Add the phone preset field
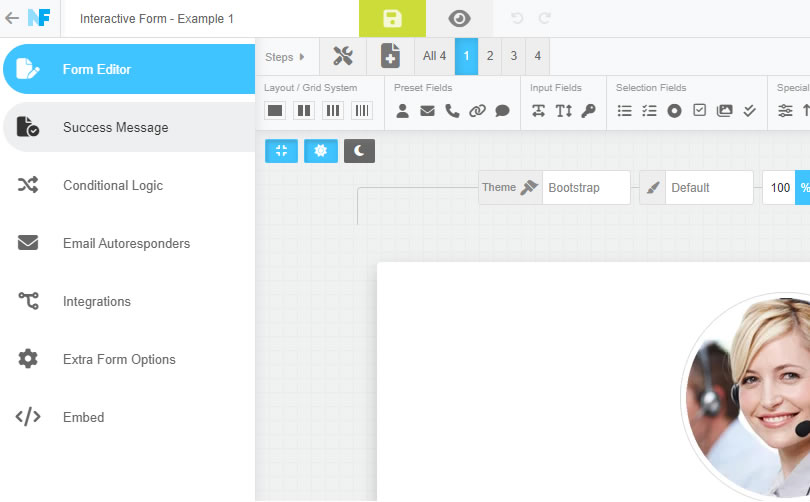 452,111
